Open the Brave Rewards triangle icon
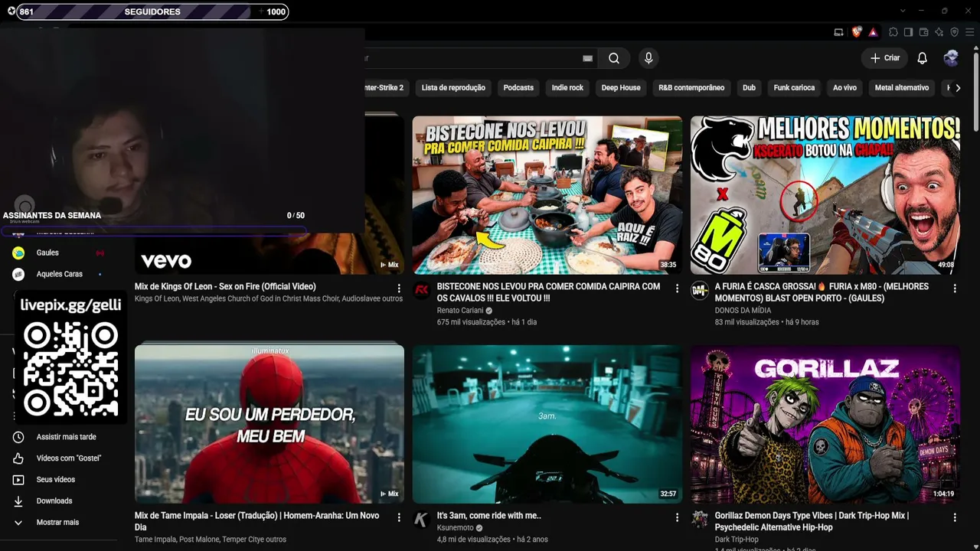This screenshot has width=980, height=551. tap(873, 32)
